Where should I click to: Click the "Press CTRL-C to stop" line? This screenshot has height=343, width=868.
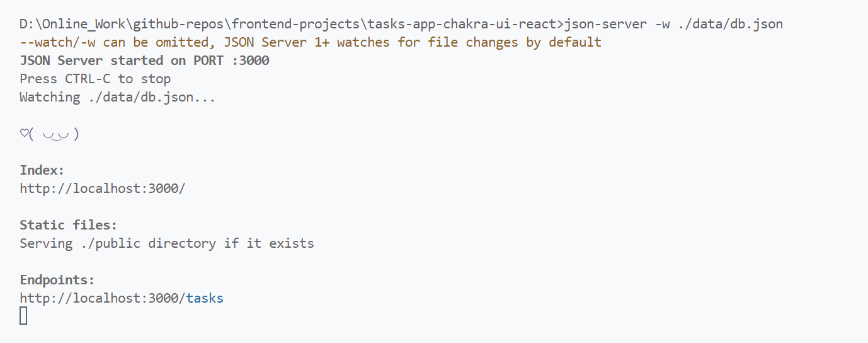(95, 79)
